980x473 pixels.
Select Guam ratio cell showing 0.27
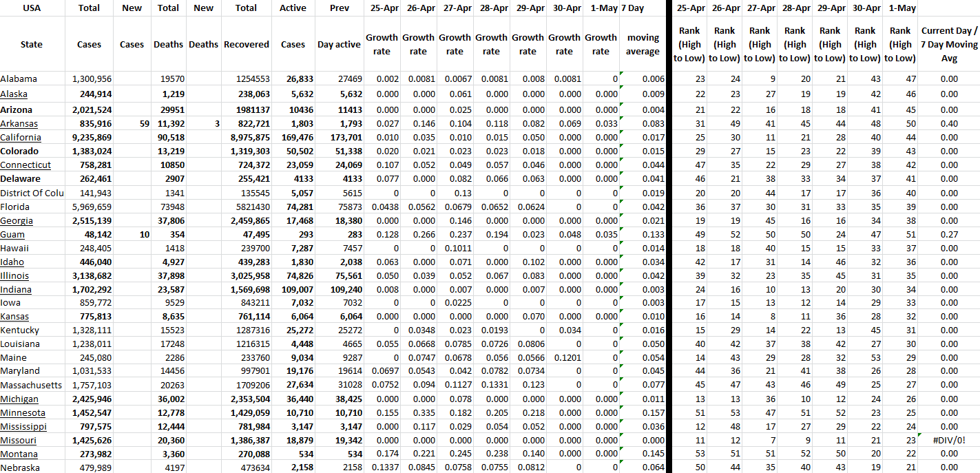pyautogui.click(x=948, y=235)
